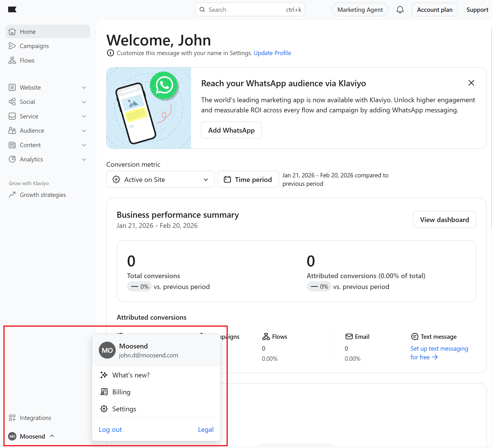
Task: Open the Campaigns section in the sidebar
Action: pos(34,46)
